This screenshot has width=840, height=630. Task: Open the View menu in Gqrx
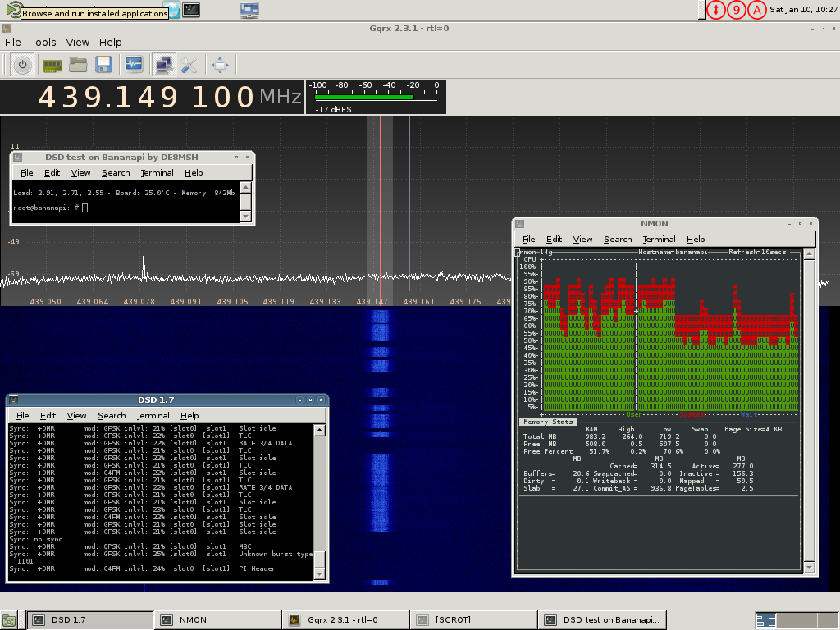point(78,43)
